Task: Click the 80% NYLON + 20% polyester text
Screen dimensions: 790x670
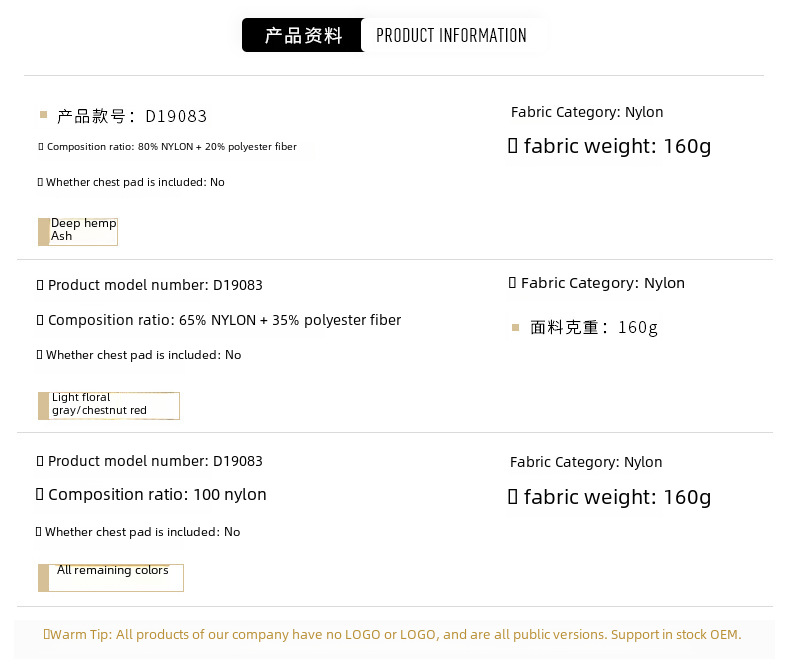Action: click(x=217, y=147)
